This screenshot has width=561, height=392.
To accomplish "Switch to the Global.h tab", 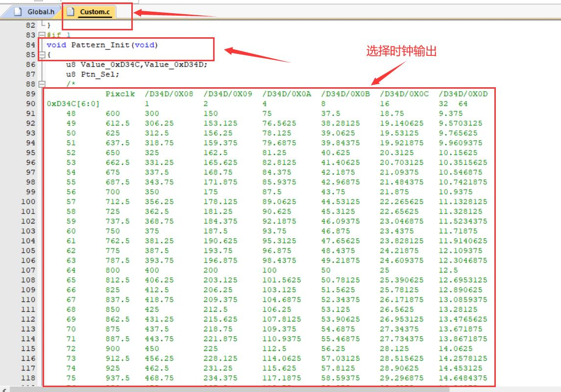I will [35, 12].
